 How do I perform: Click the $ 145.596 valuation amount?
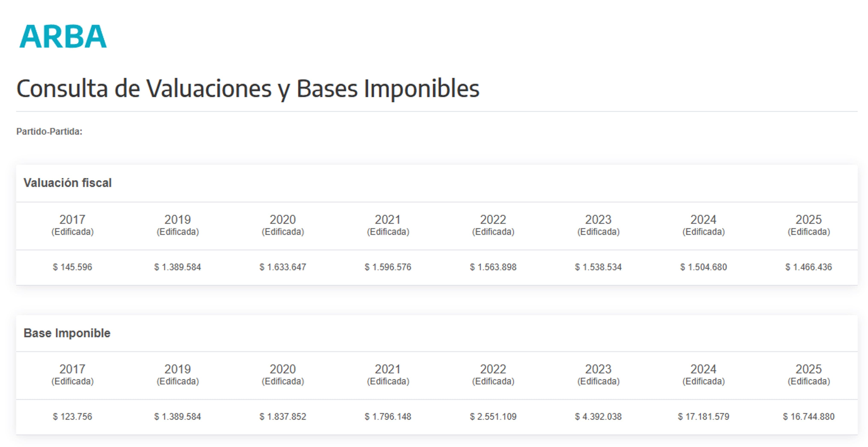(72, 267)
